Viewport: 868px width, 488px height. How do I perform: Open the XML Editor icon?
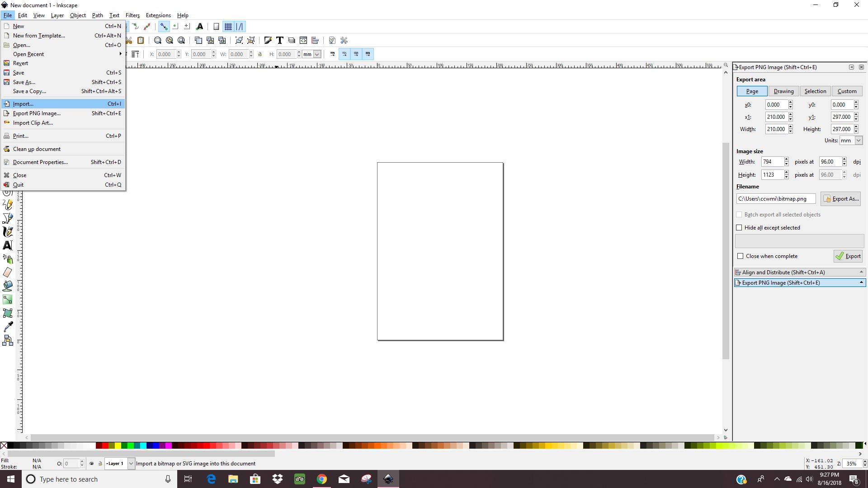303,40
